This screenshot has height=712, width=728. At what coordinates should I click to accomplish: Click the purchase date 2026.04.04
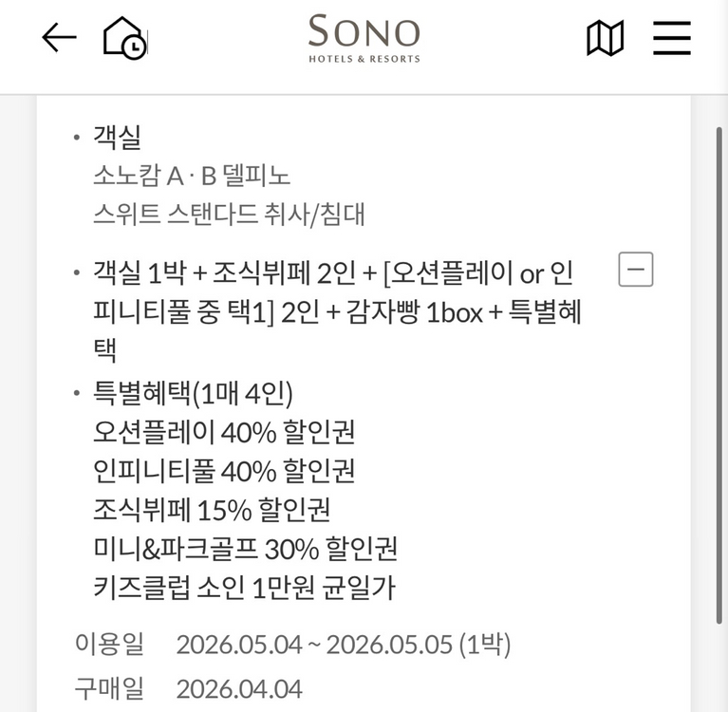(x=239, y=688)
